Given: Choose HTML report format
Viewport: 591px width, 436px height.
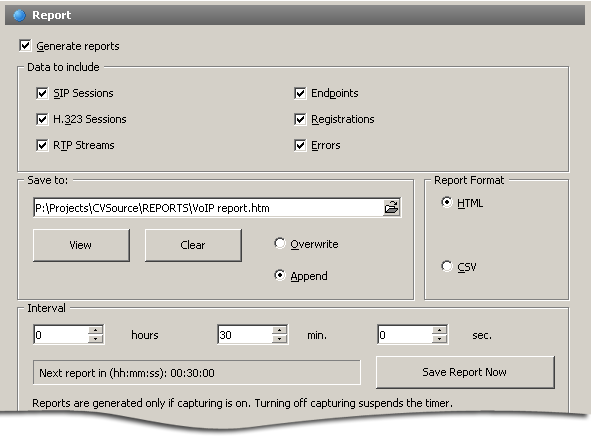Looking at the screenshot, I should coord(447,202).
